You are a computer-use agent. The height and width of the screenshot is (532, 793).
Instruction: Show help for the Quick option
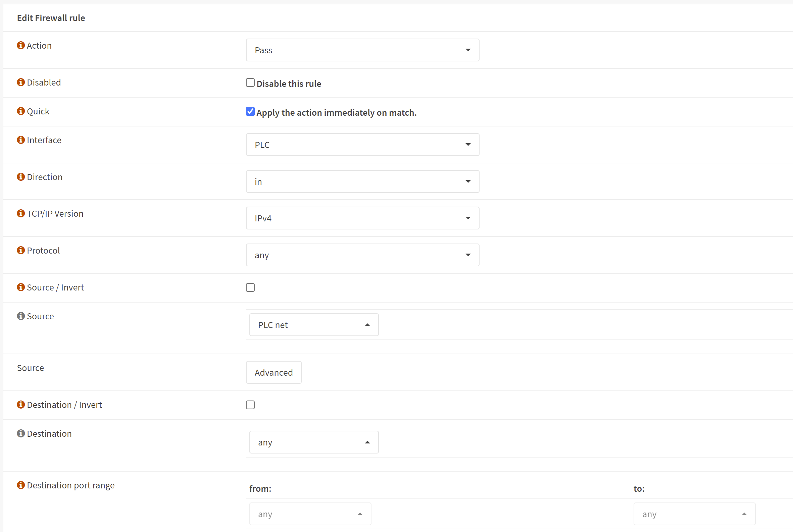21,111
